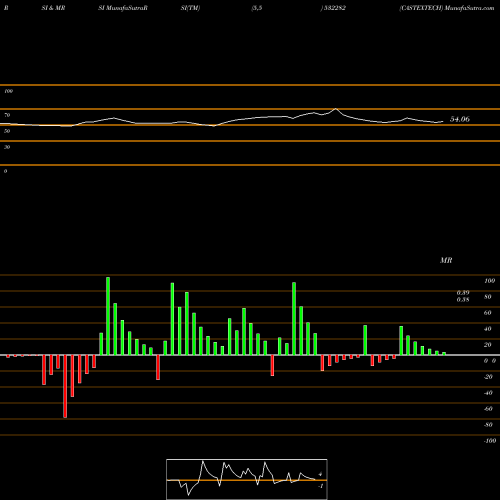
Task: Click the MR axis label 100 on the right
Action: [x=489, y=281]
